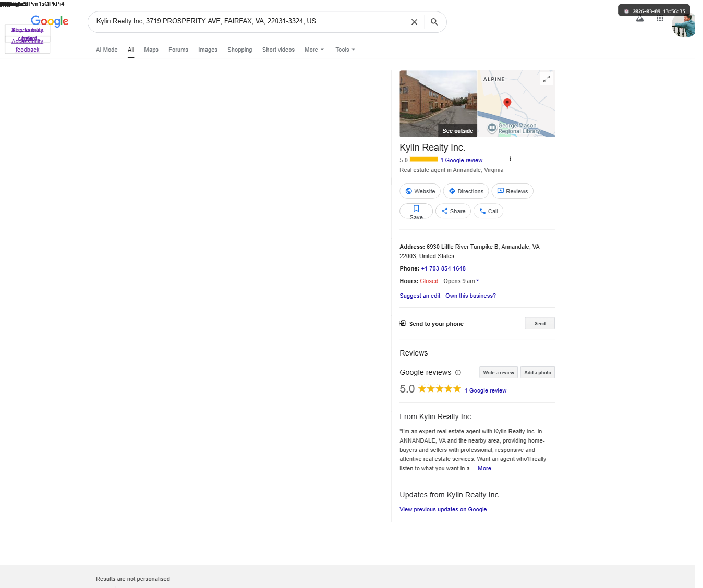
Task: Open the Google logo homepage link
Action: 50,21
